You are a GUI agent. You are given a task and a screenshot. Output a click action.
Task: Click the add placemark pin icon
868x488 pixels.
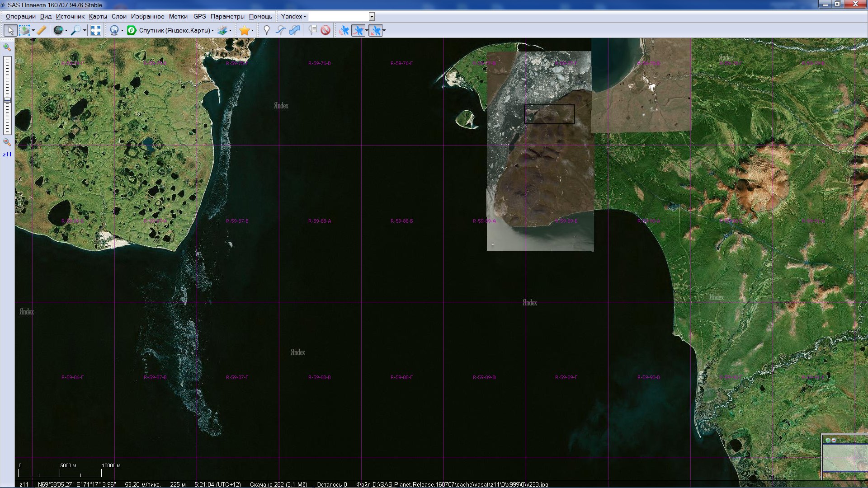pos(266,30)
